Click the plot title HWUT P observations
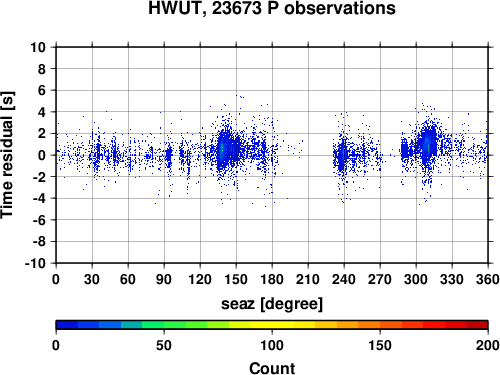The width and height of the screenshot is (500, 375). coord(272,8)
